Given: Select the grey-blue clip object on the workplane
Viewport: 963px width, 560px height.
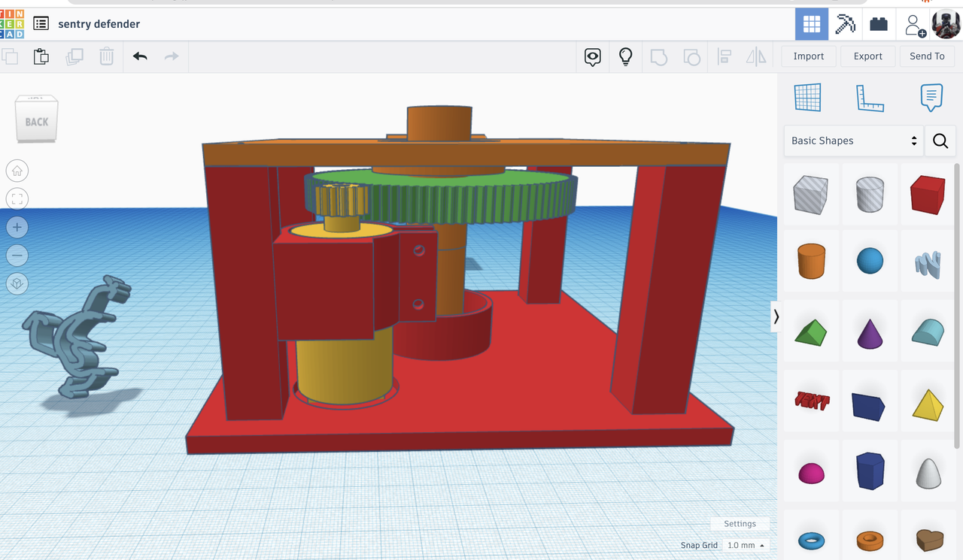Looking at the screenshot, I should pyautogui.click(x=78, y=336).
